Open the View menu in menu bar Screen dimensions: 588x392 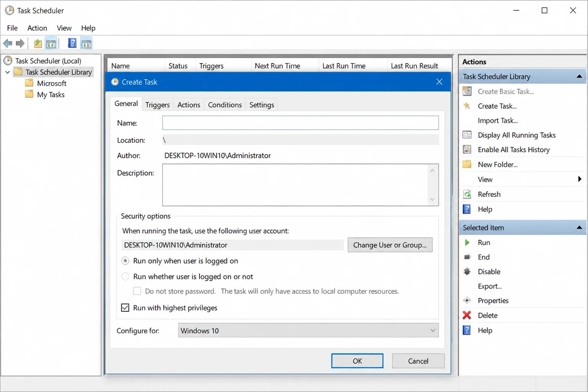tap(64, 28)
